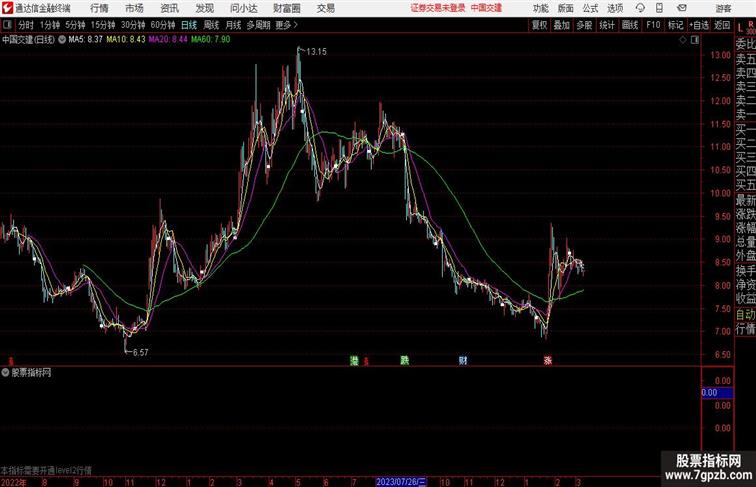Viewport: 756px width, 487px height.
Task: Open the 财富圈 menu
Action: (286, 8)
